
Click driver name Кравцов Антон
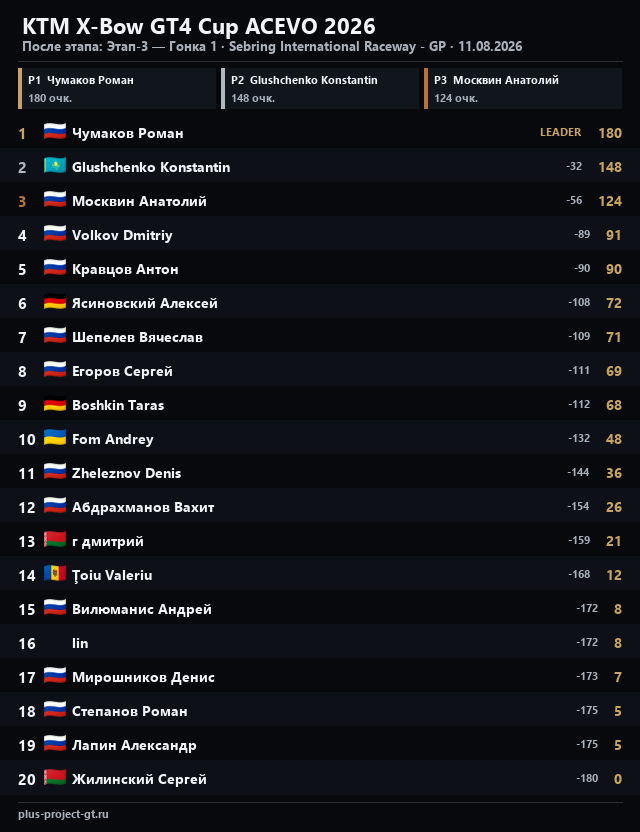tap(125, 269)
